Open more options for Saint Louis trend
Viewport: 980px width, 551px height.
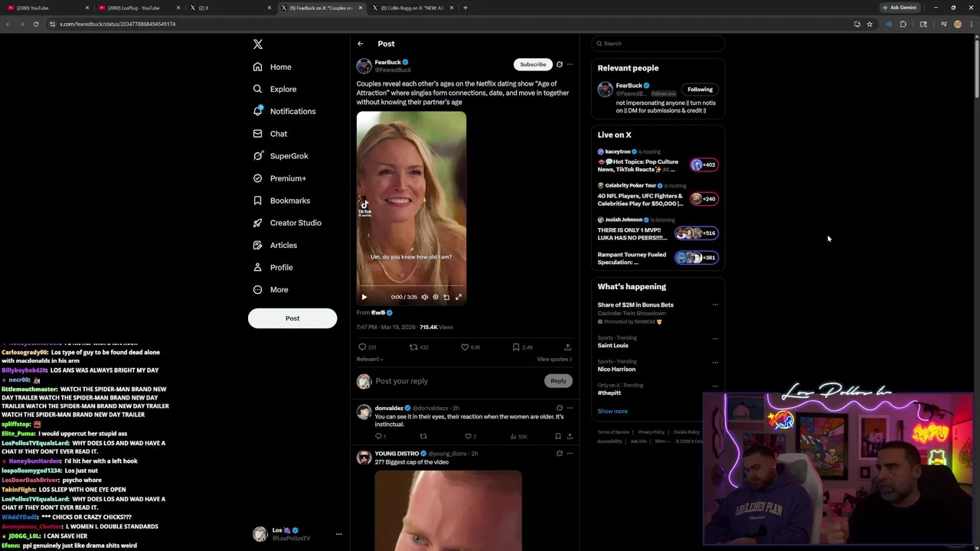click(715, 338)
